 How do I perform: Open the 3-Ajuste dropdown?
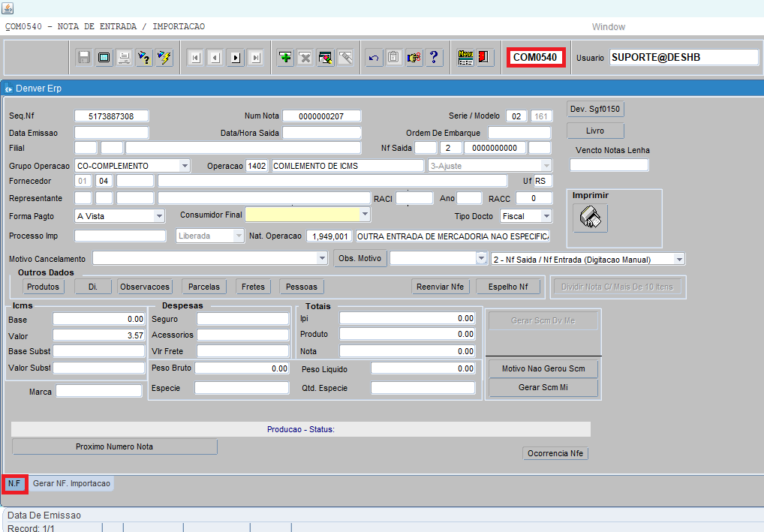[x=546, y=166]
